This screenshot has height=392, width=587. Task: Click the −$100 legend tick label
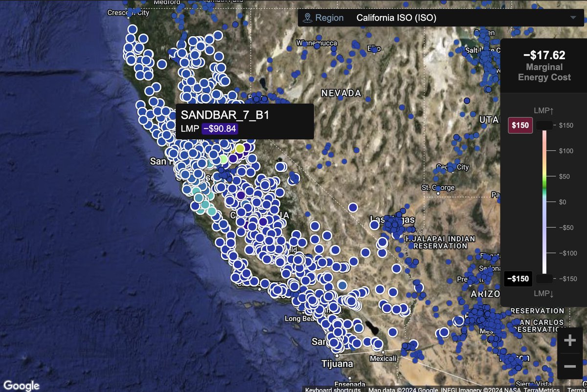tap(567, 253)
